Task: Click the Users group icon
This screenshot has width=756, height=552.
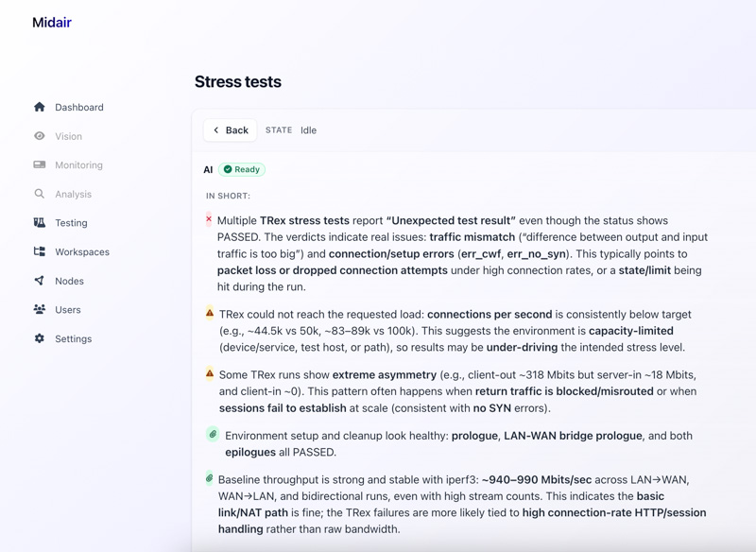Action: 40,309
